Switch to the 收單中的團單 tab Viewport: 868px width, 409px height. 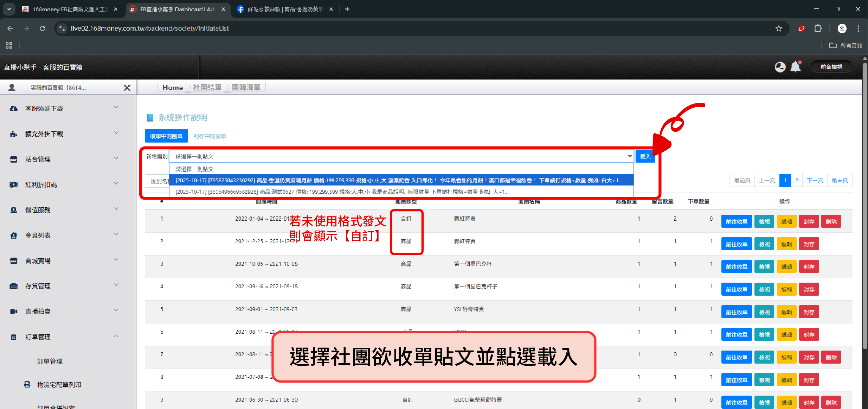point(166,136)
